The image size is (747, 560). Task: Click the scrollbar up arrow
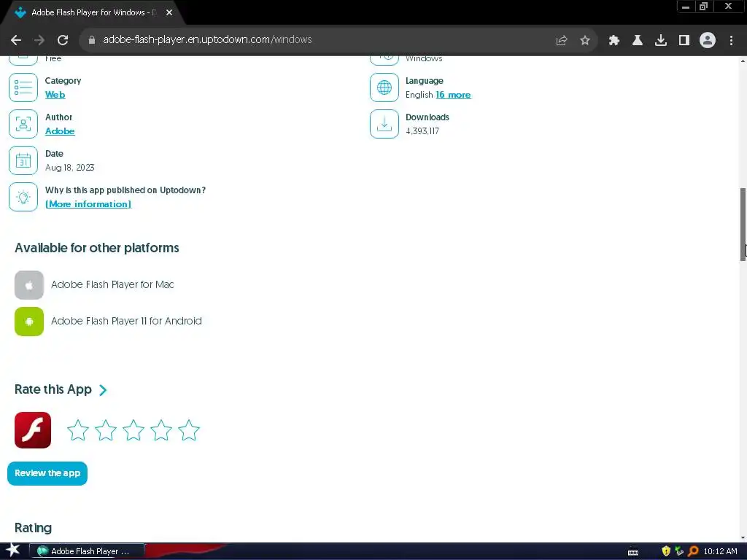coord(743,61)
